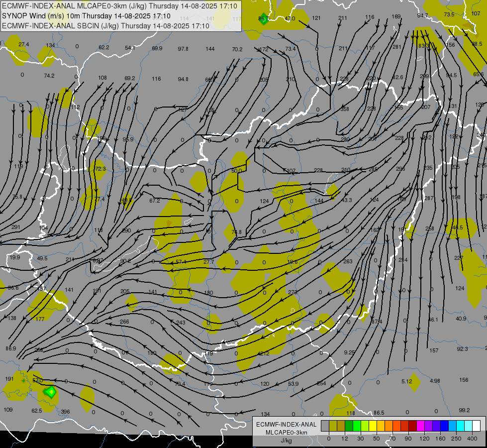Click the green diamond marker near value 86.7
This screenshot has width=487, height=448.
click(x=263, y=18)
